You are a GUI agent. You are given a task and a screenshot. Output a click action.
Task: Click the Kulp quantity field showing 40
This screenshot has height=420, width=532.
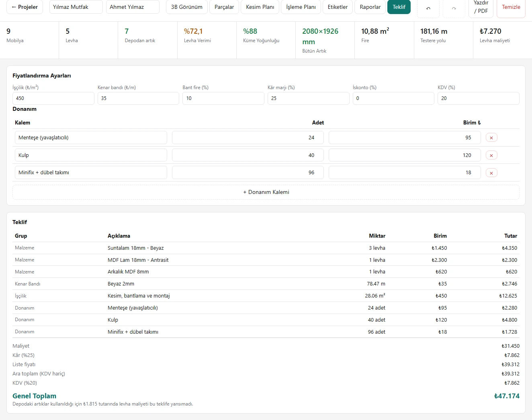(x=248, y=155)
